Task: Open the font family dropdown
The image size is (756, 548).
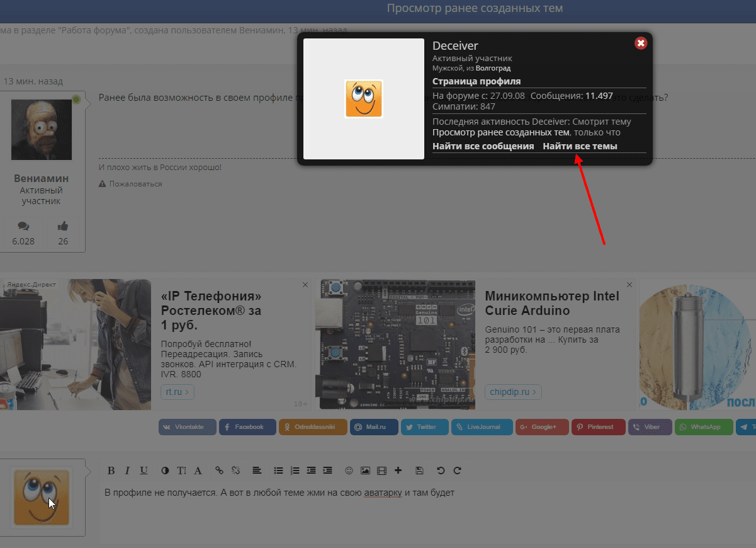Action: click(198, 471)
